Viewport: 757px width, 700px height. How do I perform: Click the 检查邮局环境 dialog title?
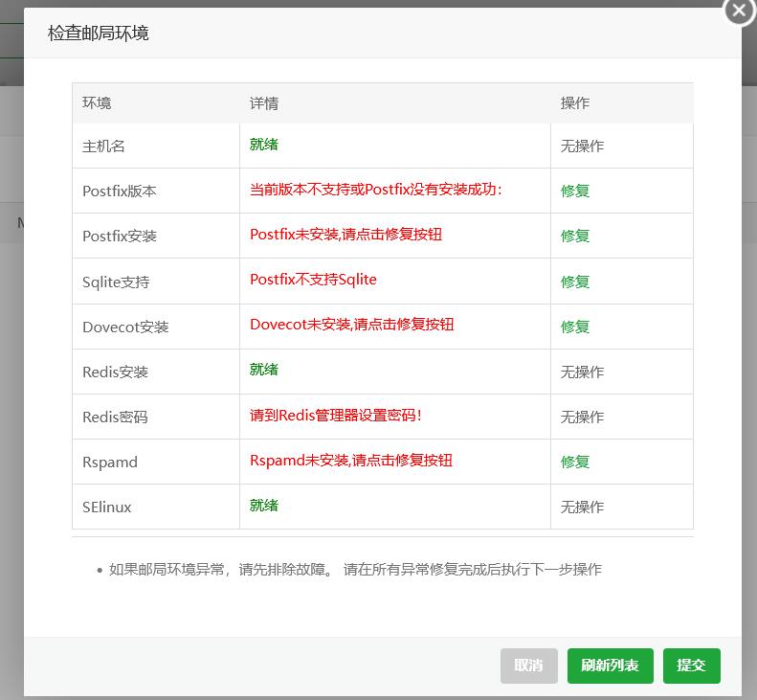[98, 34]
